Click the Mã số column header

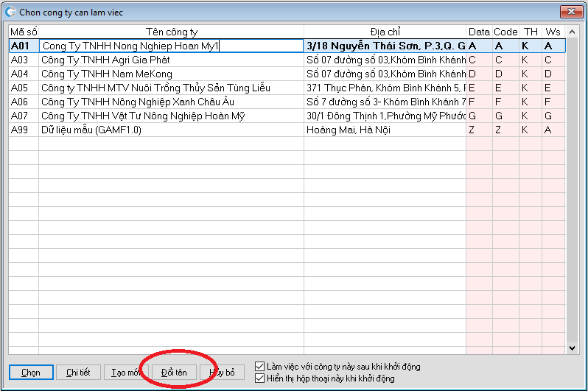[24, 32]
